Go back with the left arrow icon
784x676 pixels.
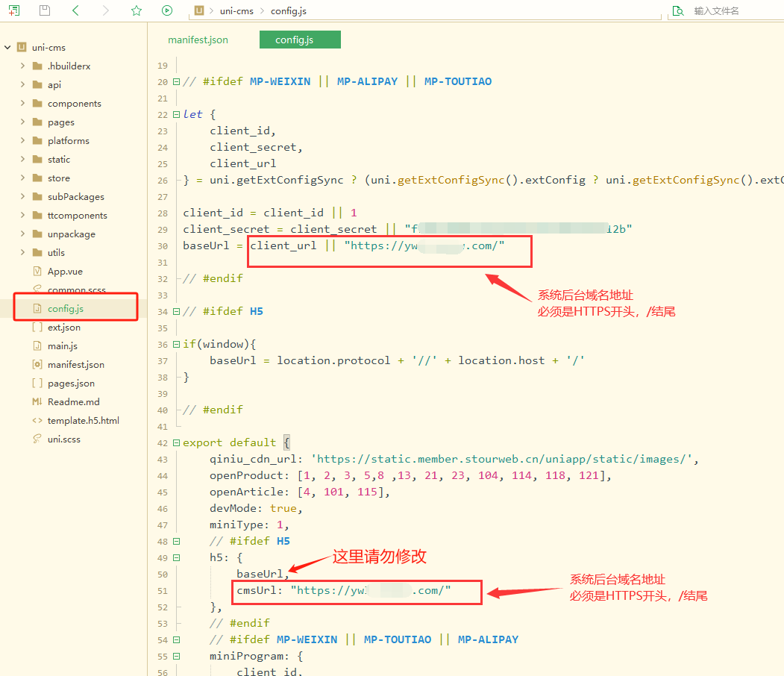click(x=75, y=10)
